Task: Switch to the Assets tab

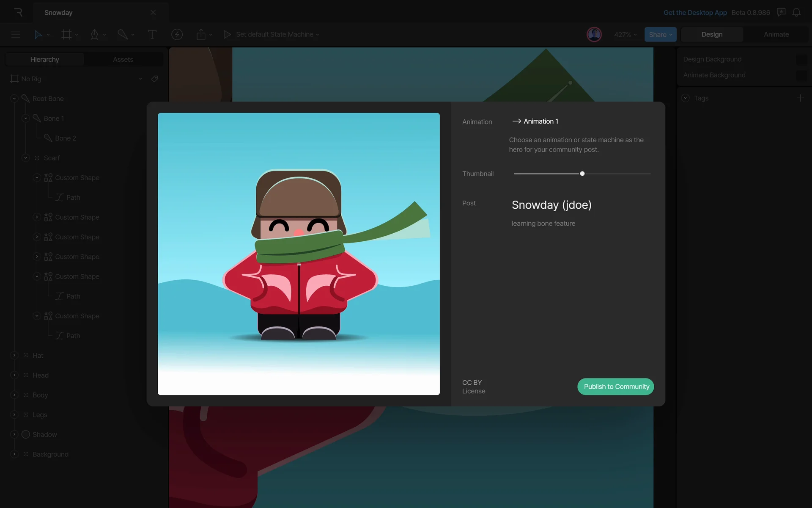Action: tap(123, 60)
